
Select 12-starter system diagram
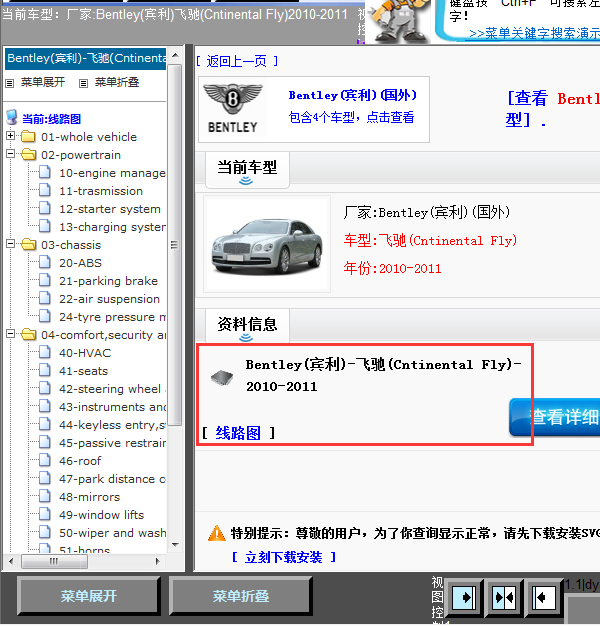110,209
